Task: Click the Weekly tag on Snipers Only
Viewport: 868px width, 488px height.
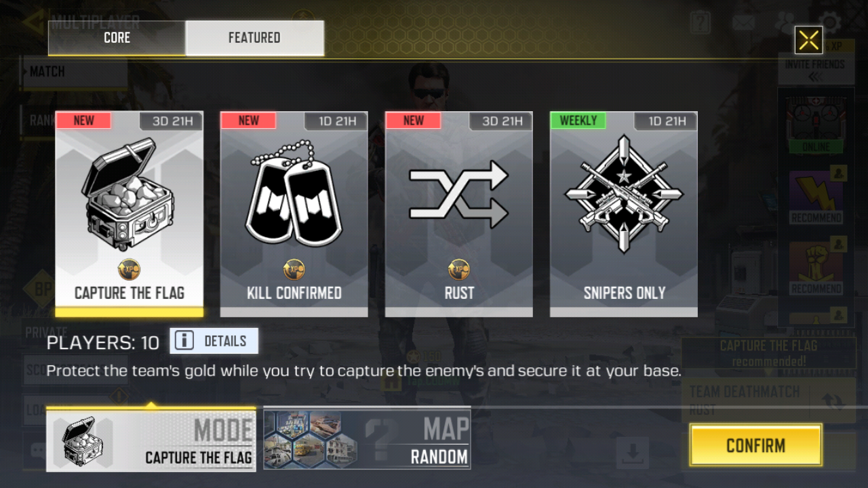Action: (578, 121)
